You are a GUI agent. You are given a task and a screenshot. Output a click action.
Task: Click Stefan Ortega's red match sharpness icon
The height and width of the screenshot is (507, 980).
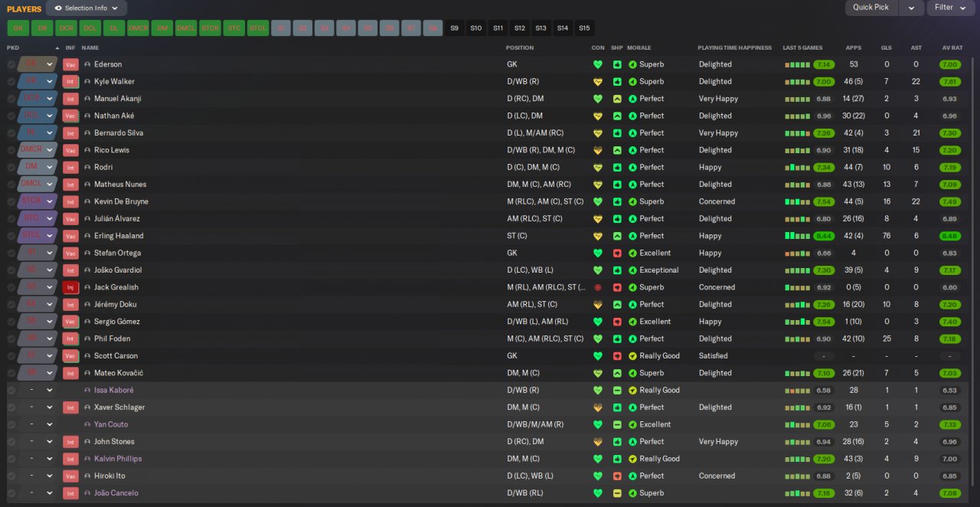[617, 253]
